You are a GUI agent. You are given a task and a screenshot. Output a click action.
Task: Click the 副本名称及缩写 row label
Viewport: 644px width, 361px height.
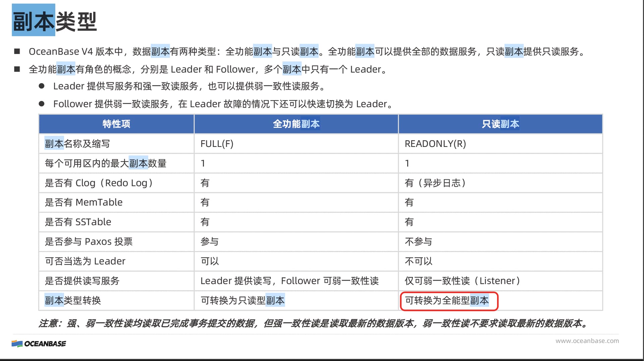click(77, 144)
